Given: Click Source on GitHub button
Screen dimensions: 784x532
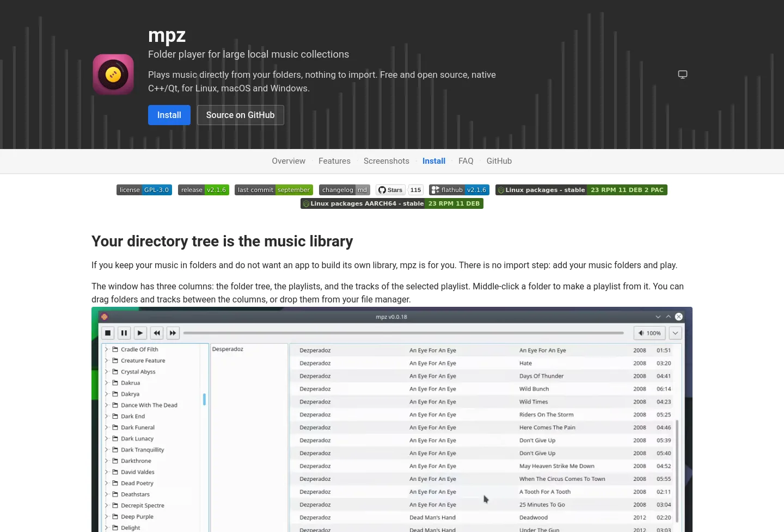Looking at the screenshot, I should pos(241,115).
